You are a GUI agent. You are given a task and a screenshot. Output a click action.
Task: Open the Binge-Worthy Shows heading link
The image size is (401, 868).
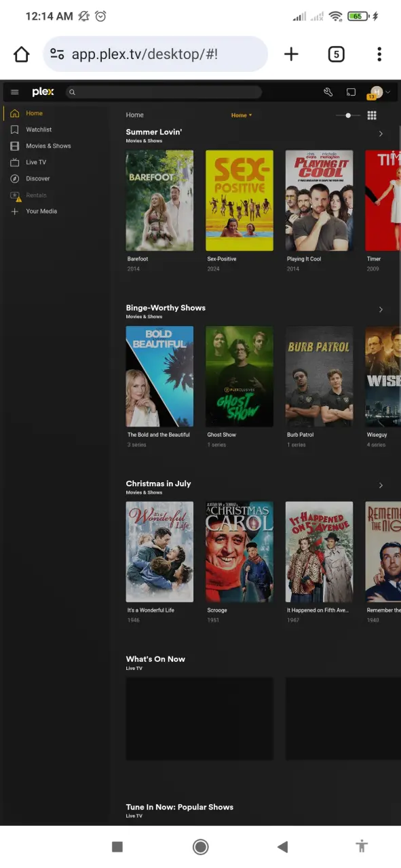click(166, 308)
